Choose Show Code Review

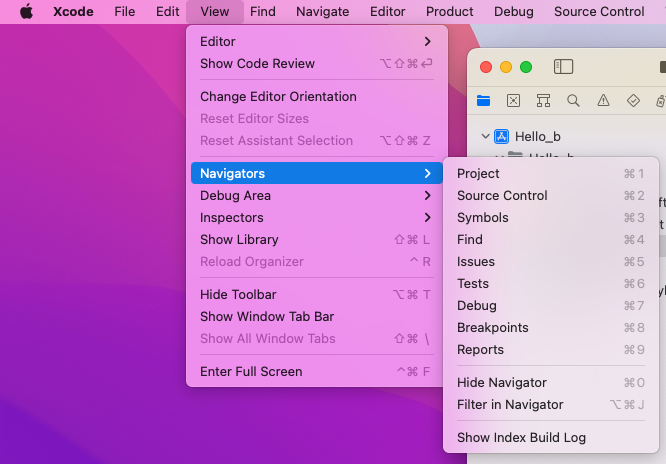pyautogui.click(x=317, y=64)
